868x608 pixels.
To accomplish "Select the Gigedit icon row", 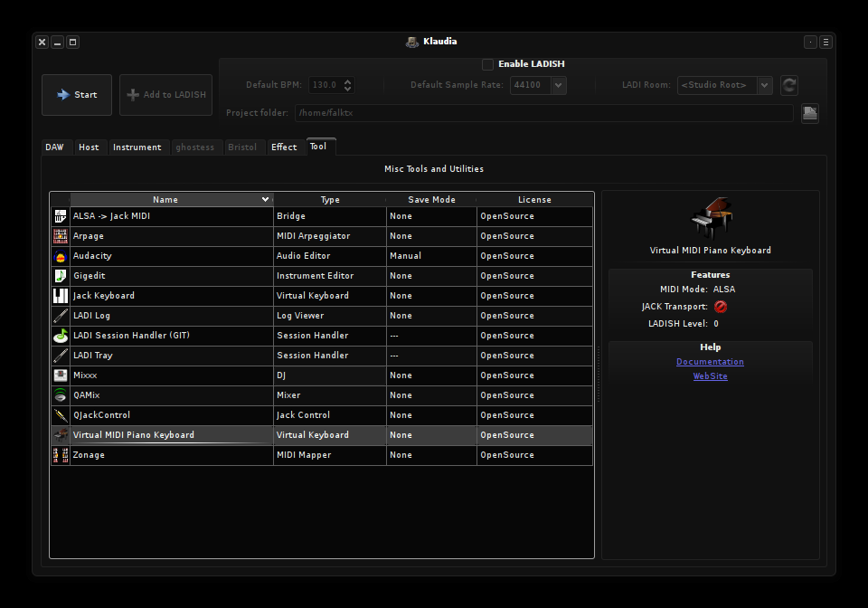I will [61, 276].
